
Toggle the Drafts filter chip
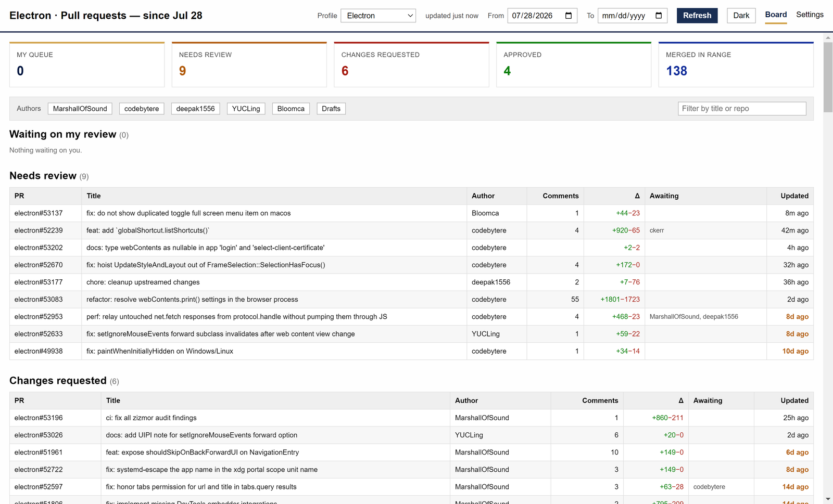[331, 109]
